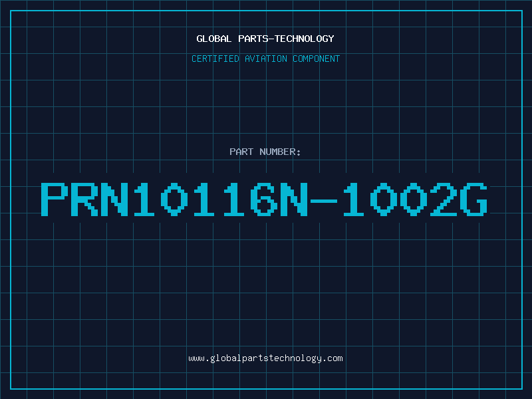
Task: Click the PART NUMBER: label
Action: coord(265,152)
